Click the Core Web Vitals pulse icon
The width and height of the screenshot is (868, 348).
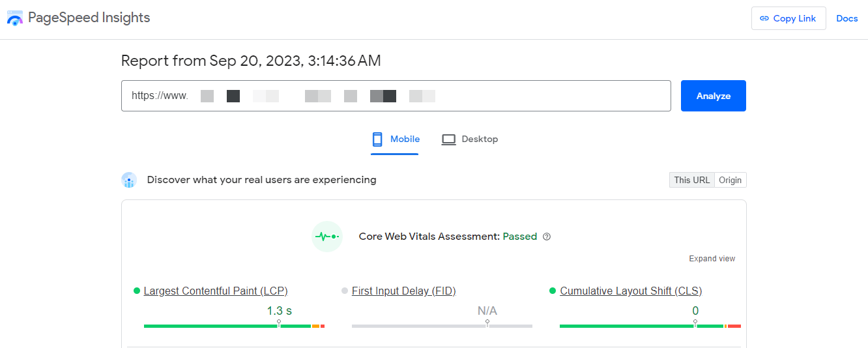327,237
